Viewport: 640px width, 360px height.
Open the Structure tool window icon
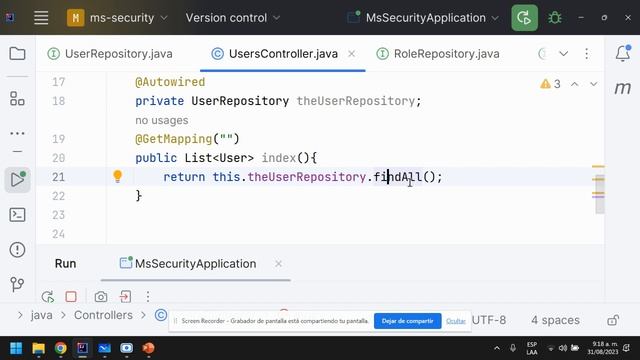click(17, 98)
